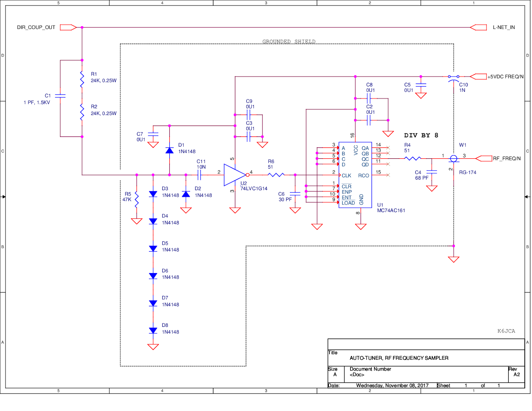Select capacitor C6 30 PF symbol
The height and width of the screenshot is (411, 532).
(x=295, y=194)
